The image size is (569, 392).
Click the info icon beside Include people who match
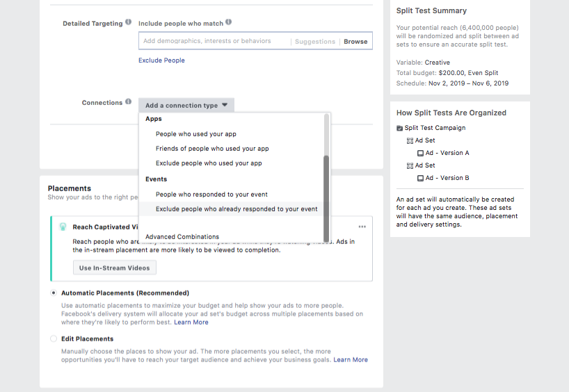228,22
